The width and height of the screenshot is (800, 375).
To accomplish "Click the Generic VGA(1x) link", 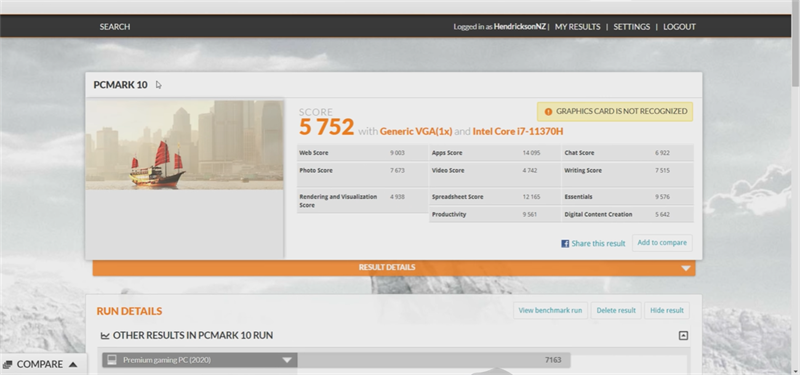I will (416, 131).
